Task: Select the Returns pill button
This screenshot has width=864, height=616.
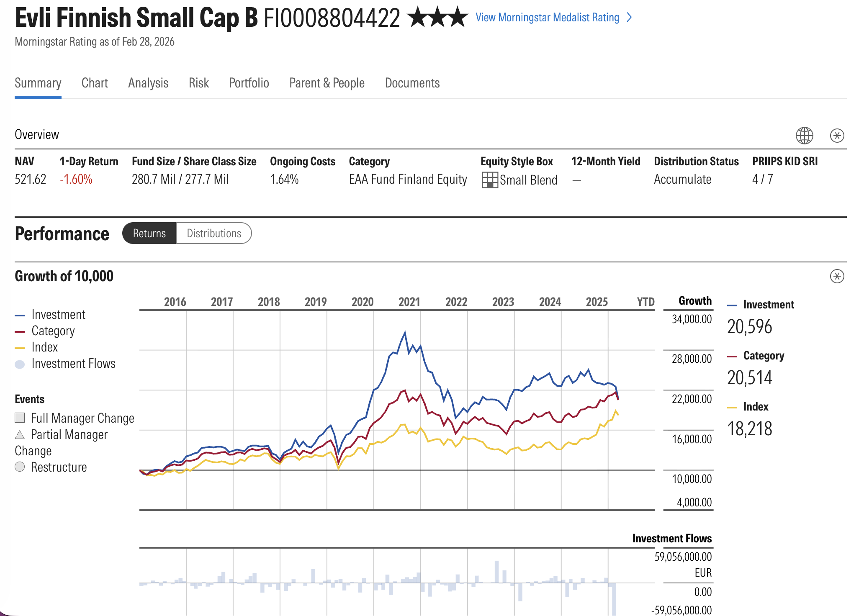Action: 149,233
